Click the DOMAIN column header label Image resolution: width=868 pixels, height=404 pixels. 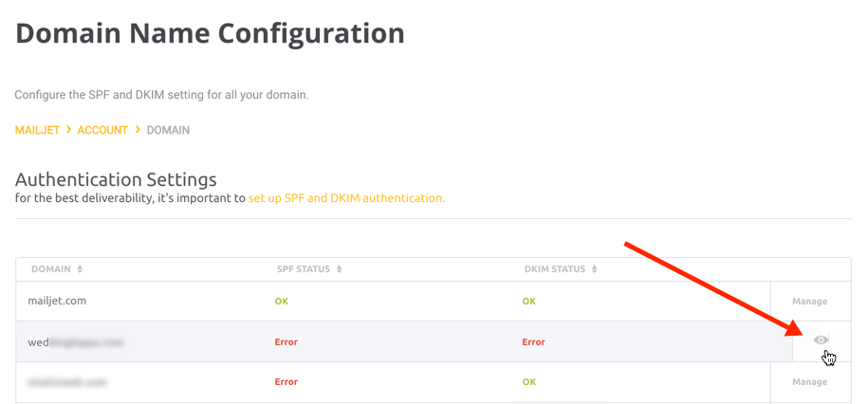pos(51,269)
